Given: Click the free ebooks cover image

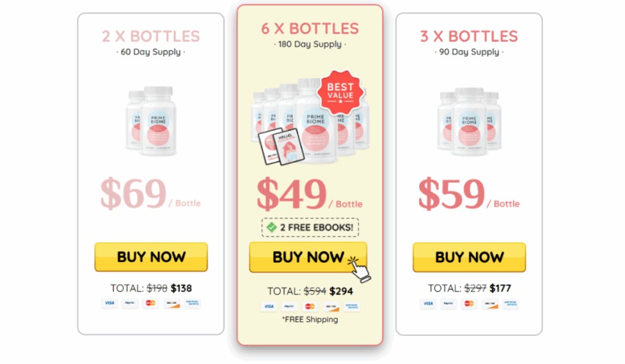Looking at the screenshot, I should 281,146.
